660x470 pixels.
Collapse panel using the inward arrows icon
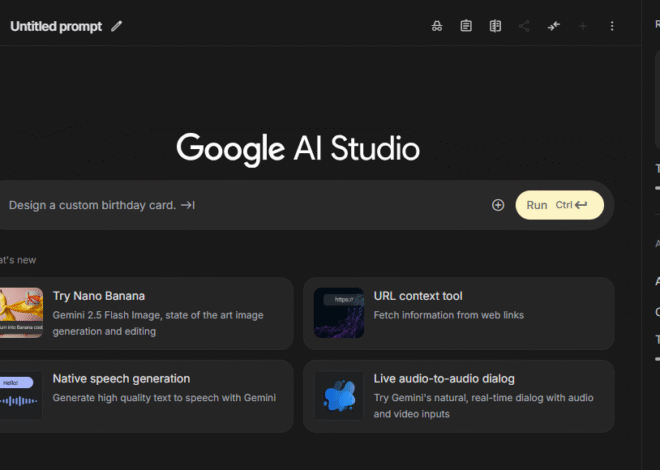pyautogui.click(x=553, y=26)
